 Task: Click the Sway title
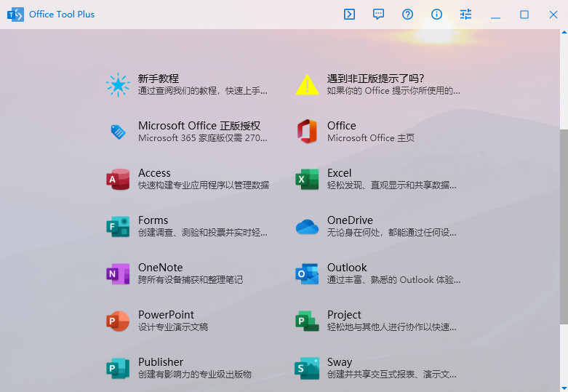coord(340,362)
